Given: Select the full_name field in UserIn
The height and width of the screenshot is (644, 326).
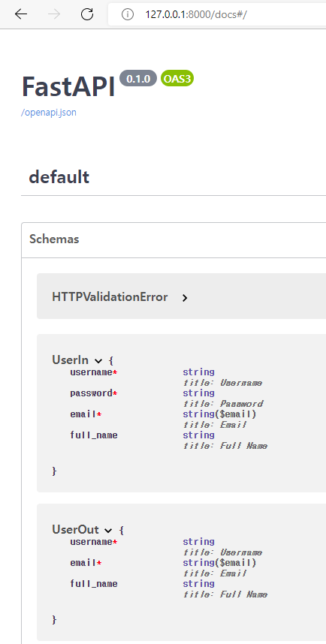Looking at the screenshot, I should point(94,435).
